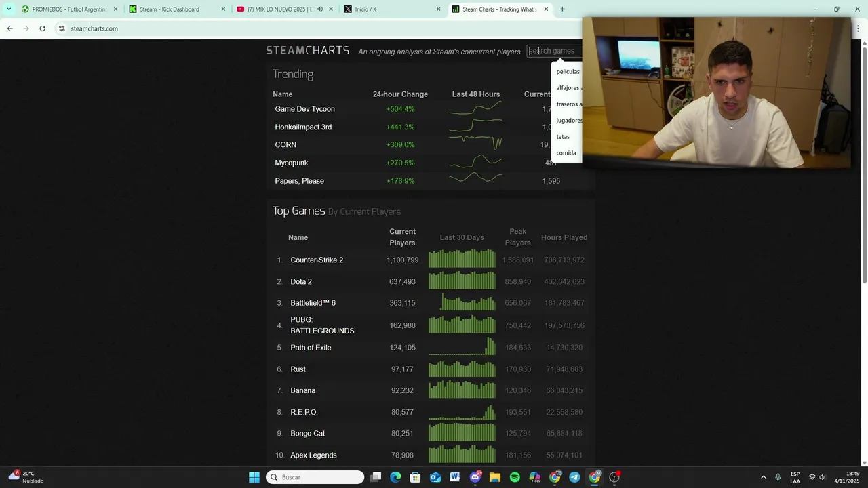
Task: Select the Steam Charts tab
Action: tap(499, 9)
